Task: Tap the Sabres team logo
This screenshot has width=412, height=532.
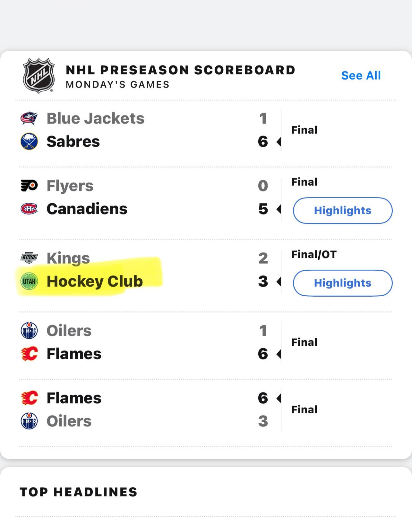Action: click(29, 141)
